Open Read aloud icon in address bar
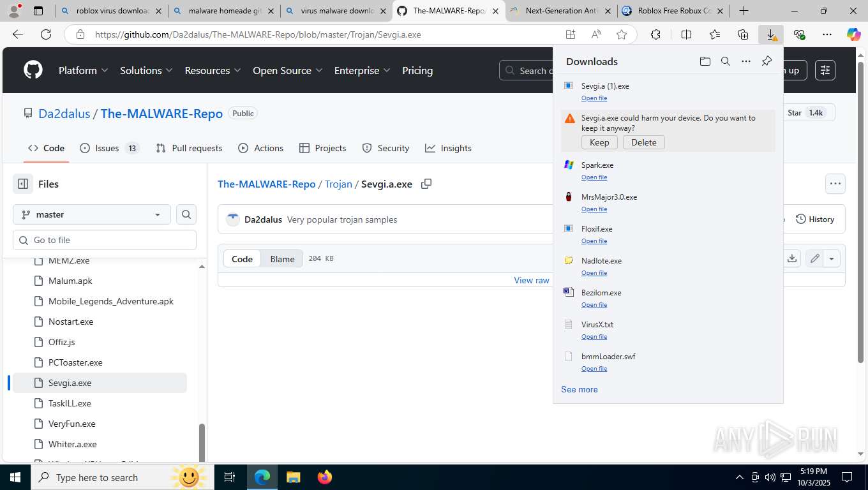The height and width of the screenshot is (490, 868). 596,34
